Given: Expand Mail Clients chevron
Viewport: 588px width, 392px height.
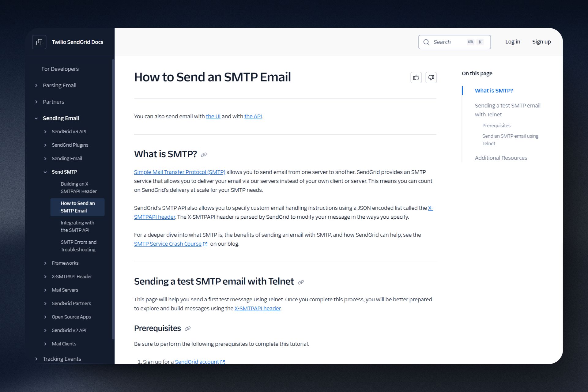Looking at the screenshot, I should click(45, 344).
